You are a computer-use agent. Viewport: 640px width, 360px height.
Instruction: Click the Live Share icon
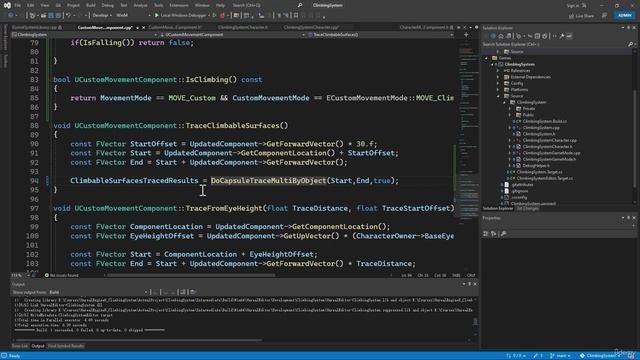click(x=571, y=16)
